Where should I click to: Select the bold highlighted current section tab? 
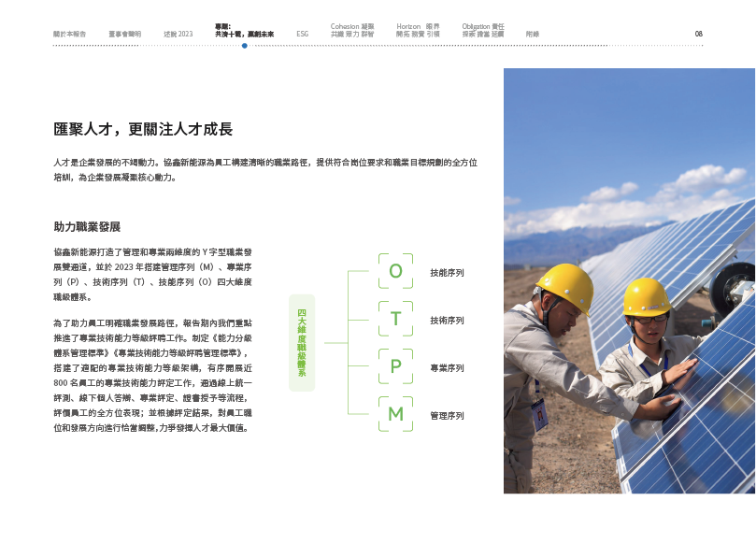(244, 30)
